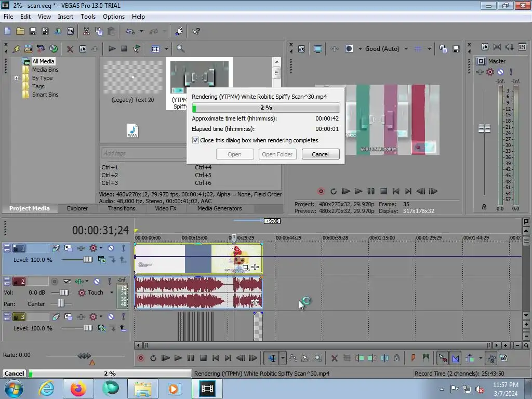This screenshot has width=532, height=399.
Task: Open track 1 Track FX dropdown arrow
Action: [101, 248]
